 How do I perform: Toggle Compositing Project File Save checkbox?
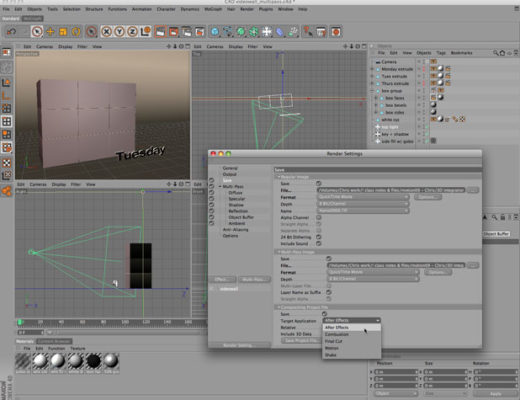coord(324,314)
